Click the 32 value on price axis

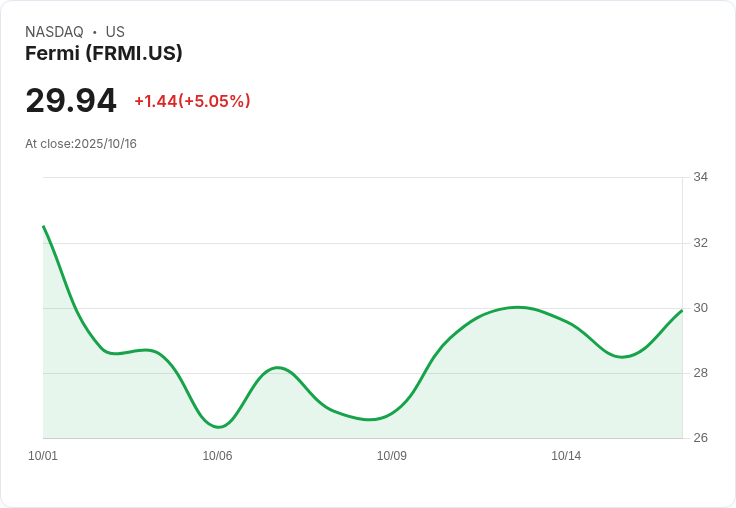click(700, 243)
